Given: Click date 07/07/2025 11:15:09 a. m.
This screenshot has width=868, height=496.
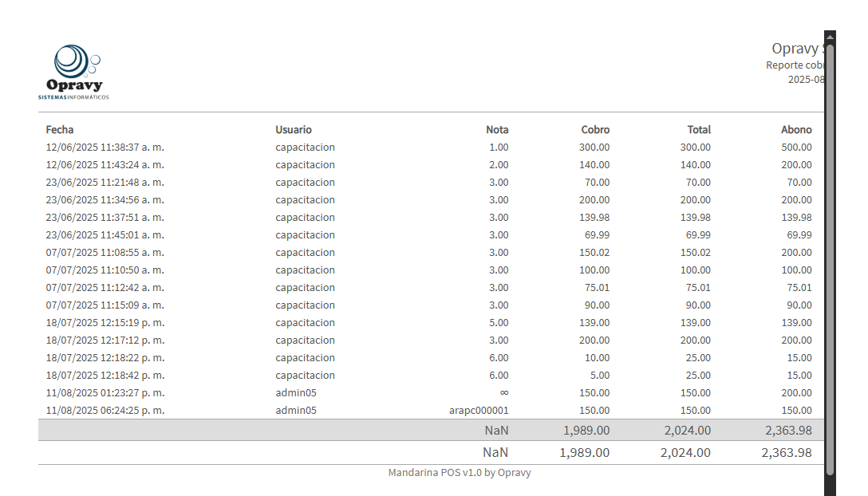Looking at the screenshot, I should pos(105,305).
